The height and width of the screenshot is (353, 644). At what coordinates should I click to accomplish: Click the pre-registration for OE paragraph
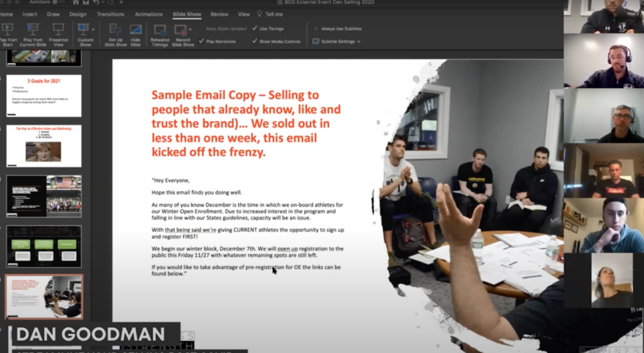point(246,271)
